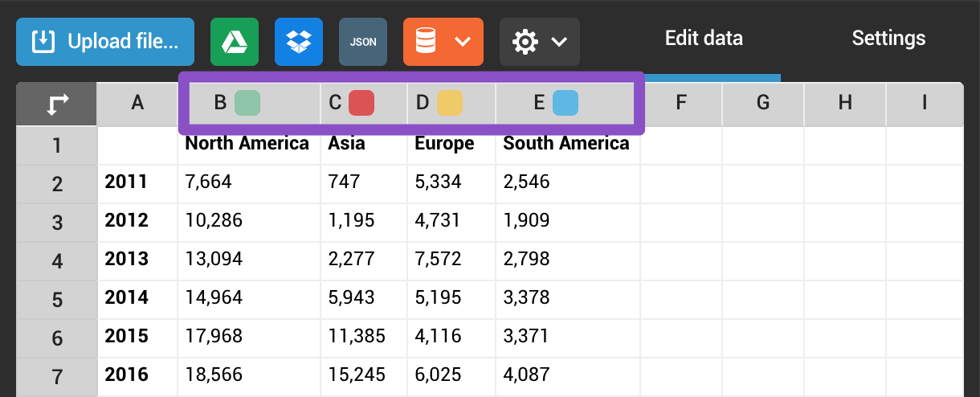Click the swap rows and columns icon
The width and height of the screenshot is (980, 397).
[x=57, y=104]
